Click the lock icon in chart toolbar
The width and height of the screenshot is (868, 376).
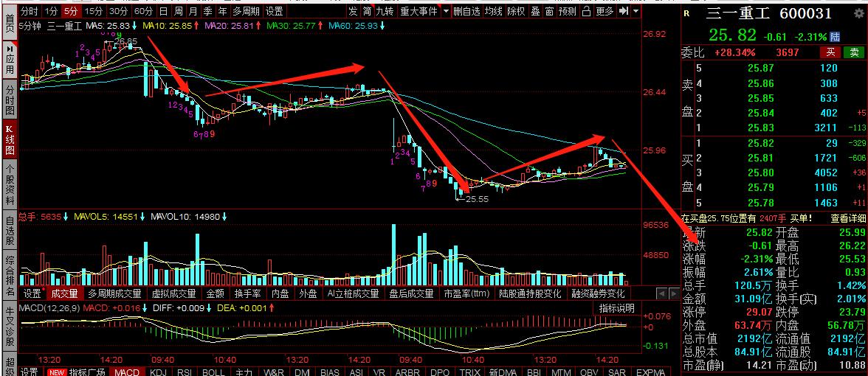pos(586,11)
